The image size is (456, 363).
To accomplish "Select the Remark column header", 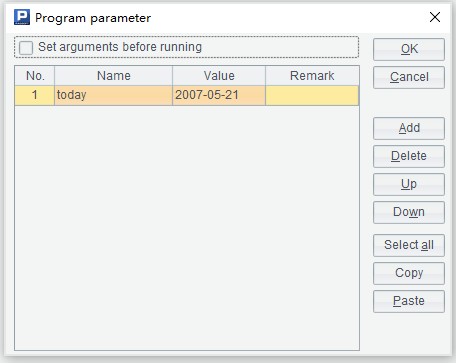I will click(x=312, y=76).
